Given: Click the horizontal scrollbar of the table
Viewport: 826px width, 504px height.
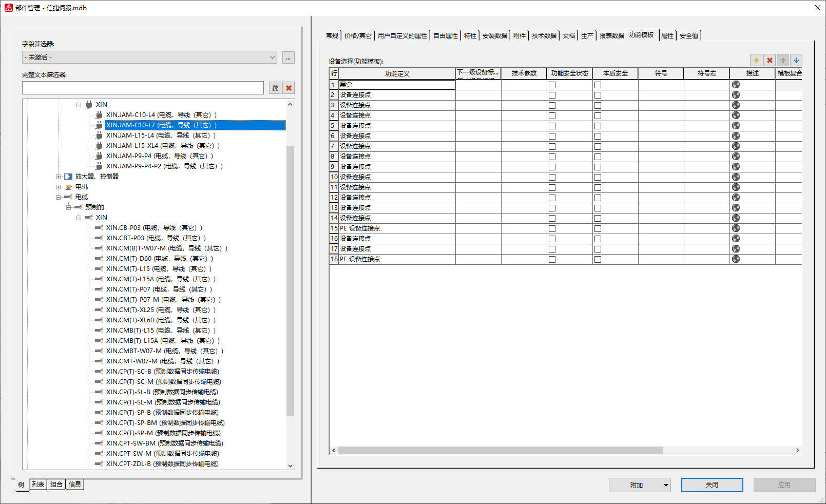Looking at the screenshot, I should point(501,450).
